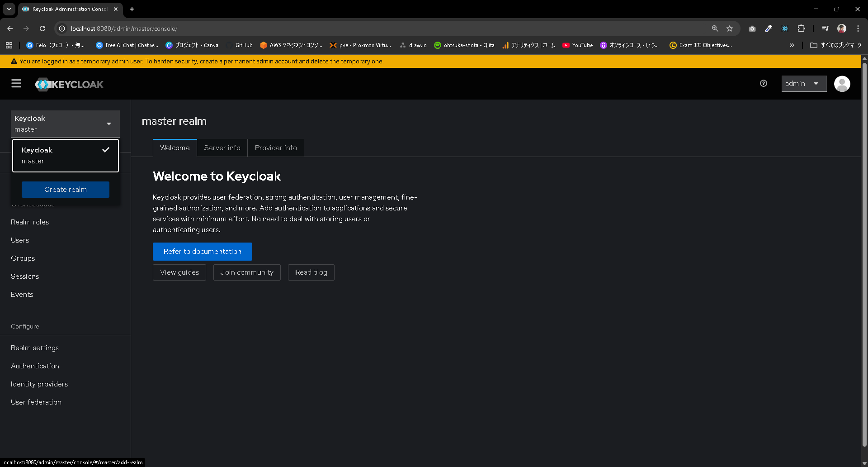Image resolution: width=868 pixels, height=467 pixels.
Task: Click the user avatar icon
Action: (842, 84)
